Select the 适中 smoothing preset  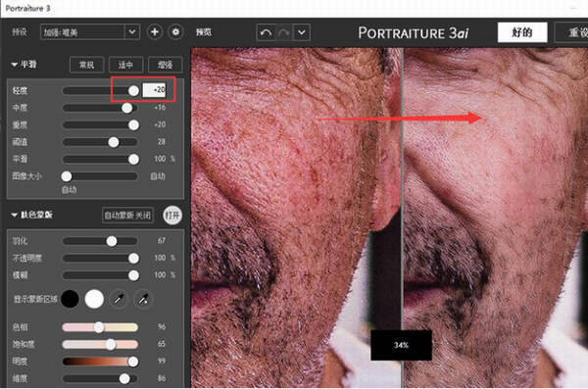click(x=125, y=65)
